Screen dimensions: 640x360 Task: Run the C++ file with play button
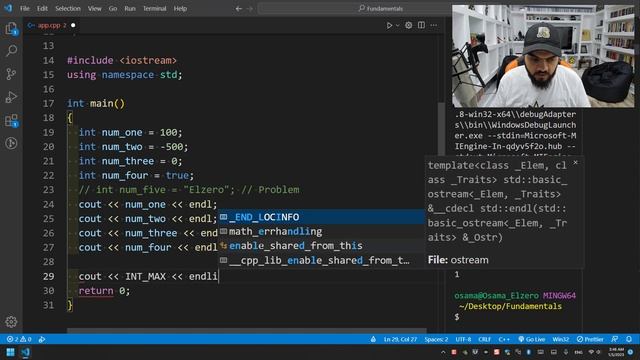coord(389,25)
